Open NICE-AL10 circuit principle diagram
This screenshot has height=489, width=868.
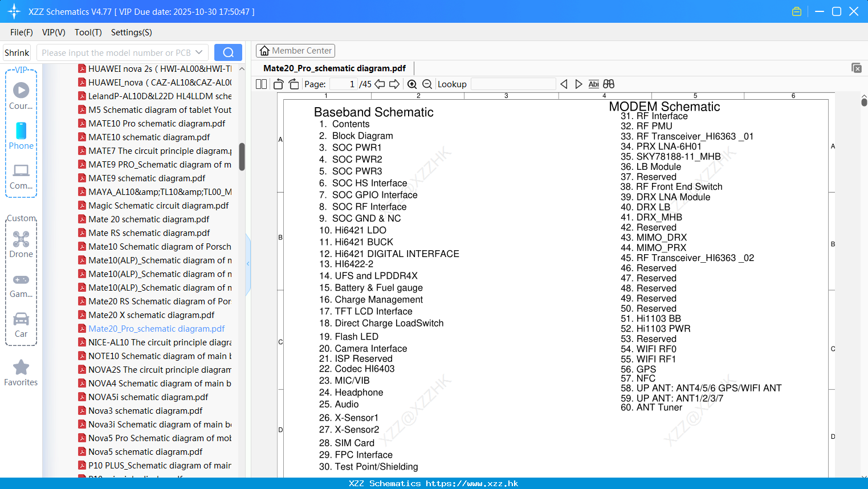pyautogui.click(x=155, y=342)
